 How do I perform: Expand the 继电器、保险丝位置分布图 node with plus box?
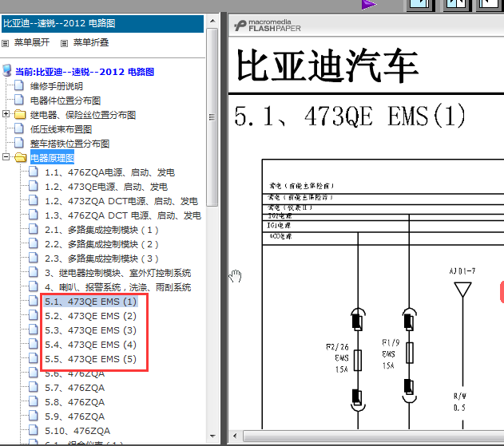(6, 113)
